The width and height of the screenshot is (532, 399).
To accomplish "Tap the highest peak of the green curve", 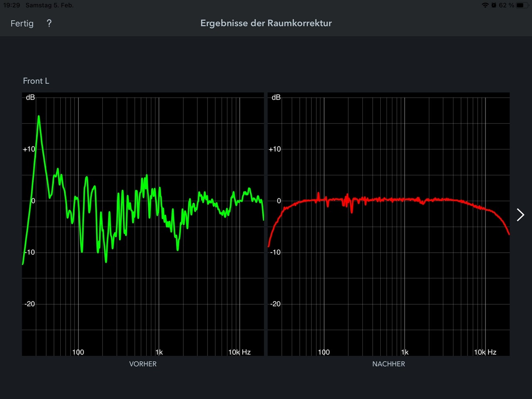I will click(39, 116).
